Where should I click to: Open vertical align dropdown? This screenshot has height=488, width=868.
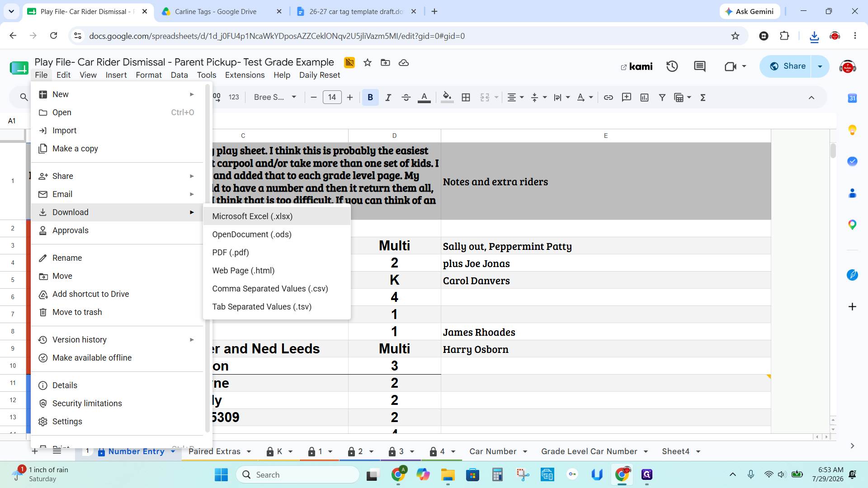tap(539, 97)
